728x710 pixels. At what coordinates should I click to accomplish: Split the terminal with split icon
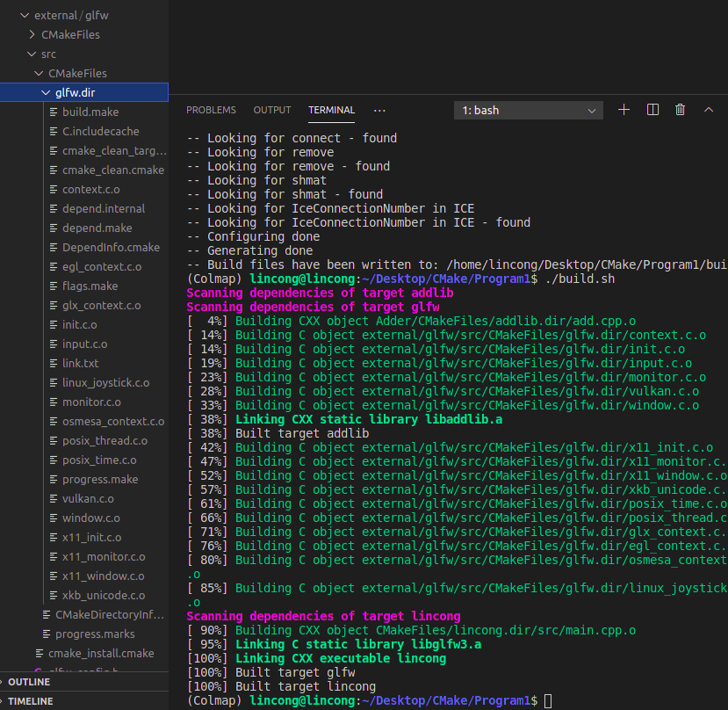tap(652, 110)
